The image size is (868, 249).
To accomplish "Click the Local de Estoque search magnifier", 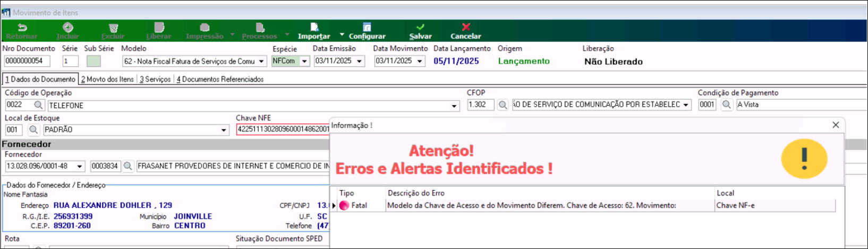I will pos(33,130).
